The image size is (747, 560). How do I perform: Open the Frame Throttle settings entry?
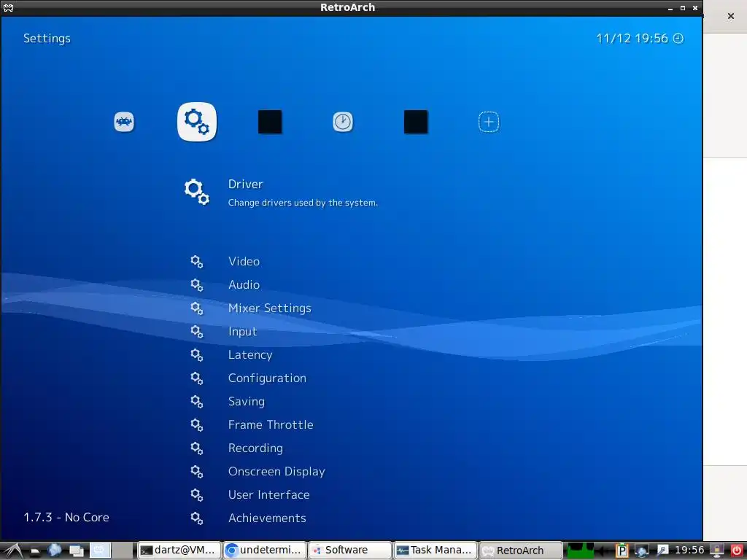(271, 425)
